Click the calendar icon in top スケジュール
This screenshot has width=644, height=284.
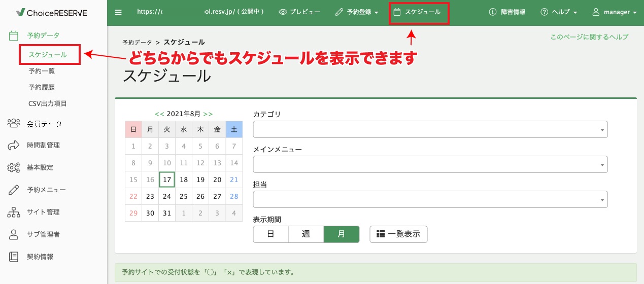coord(397,12)
